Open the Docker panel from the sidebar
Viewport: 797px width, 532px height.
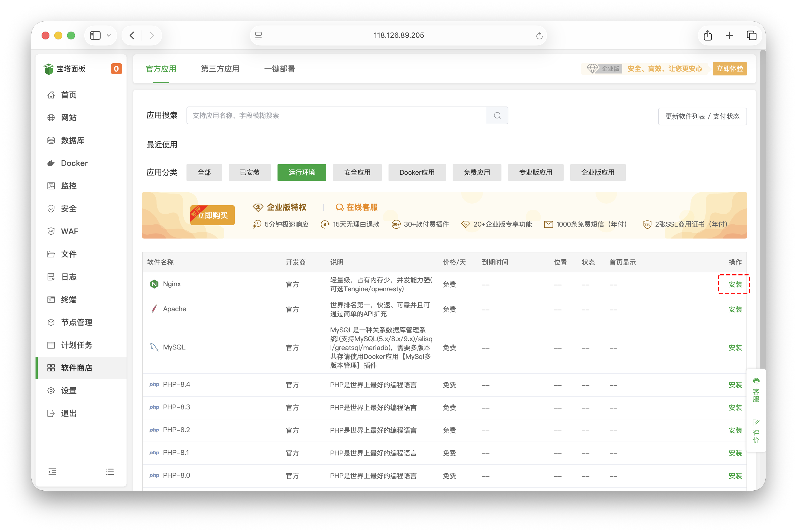[73, 163]
